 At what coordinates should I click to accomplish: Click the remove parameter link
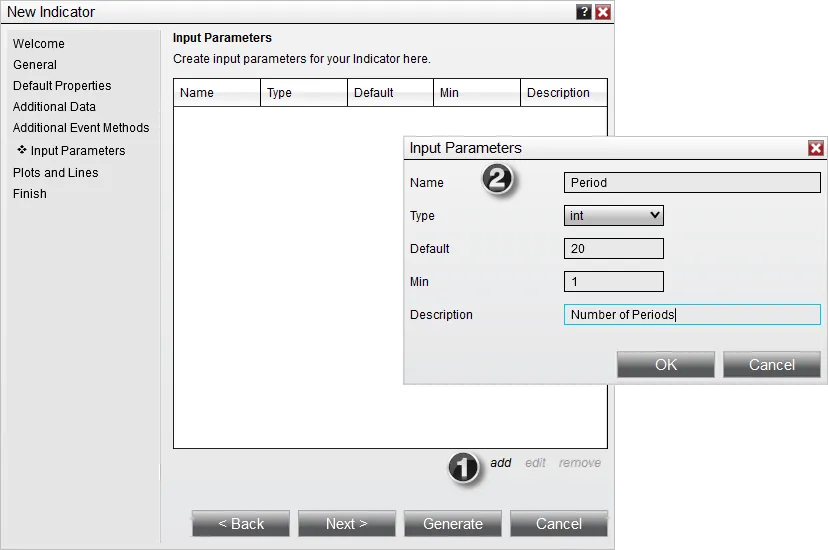(580, 463)
